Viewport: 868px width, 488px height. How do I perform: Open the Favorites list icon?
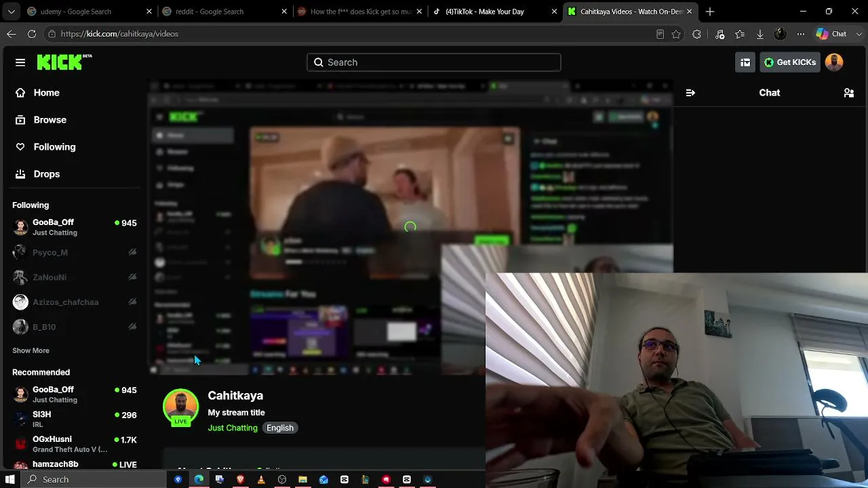[x=740, y=34]
